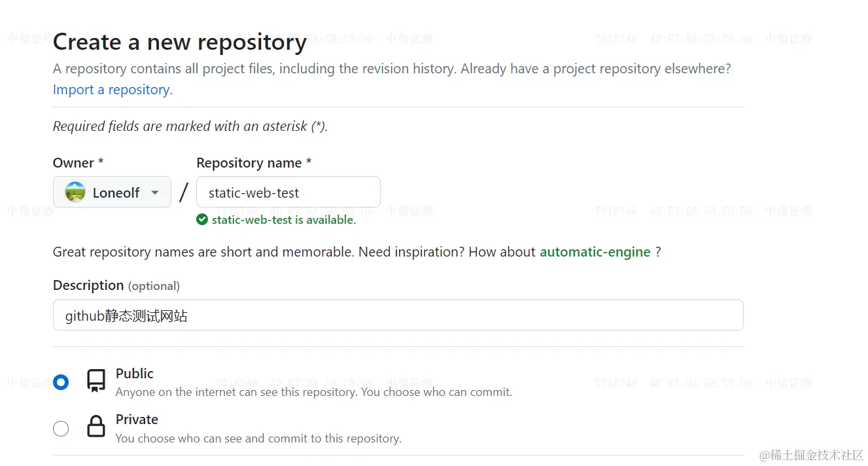Viewport: 868px width, 466px height.
Task: Click the Public option label text
Action: [x=134, y=374]
